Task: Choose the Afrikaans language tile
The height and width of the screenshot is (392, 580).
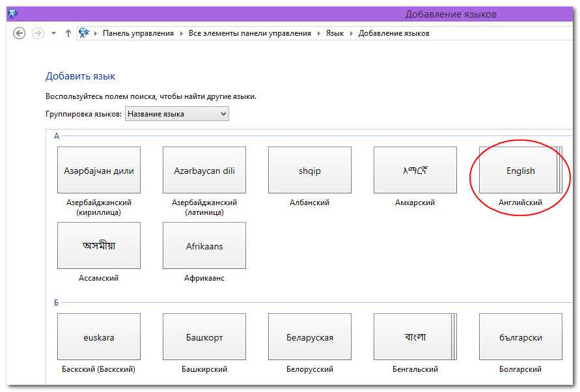Action: tap(204, 246)
